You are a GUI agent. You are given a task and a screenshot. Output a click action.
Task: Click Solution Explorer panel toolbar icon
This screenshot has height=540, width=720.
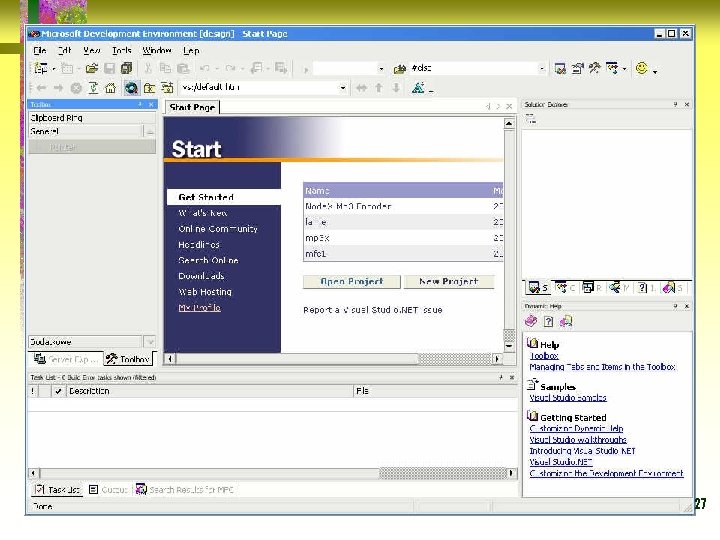pyautogui.click(x=531, y=119)
